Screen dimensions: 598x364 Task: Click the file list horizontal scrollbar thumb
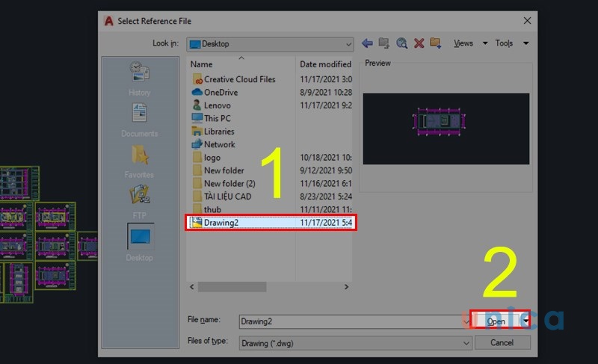[232, 286]
